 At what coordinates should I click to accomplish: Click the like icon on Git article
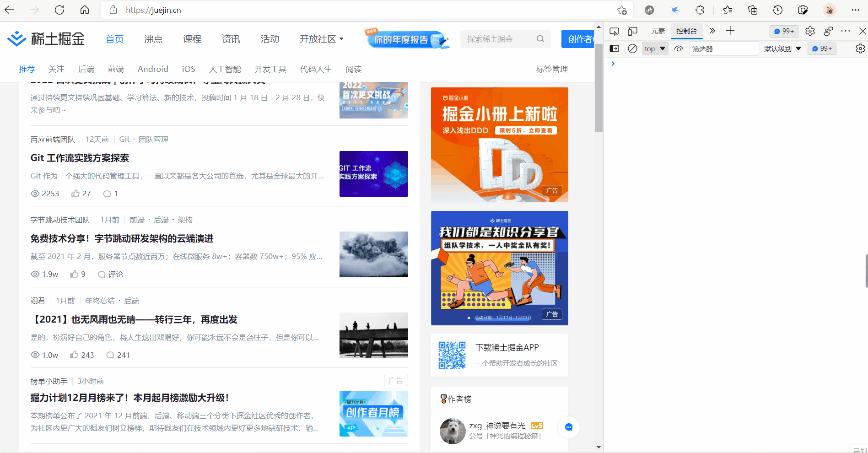(75, 194)
